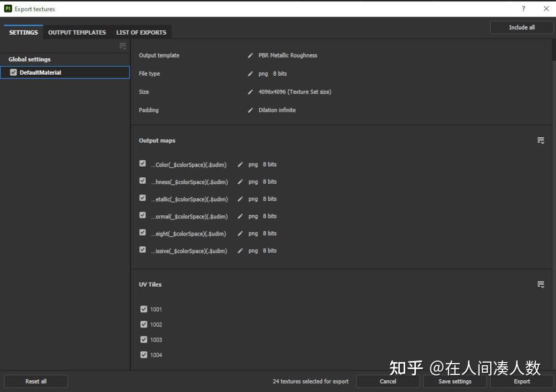Edit the texture Size setting
The image size is (556, 392).
click(250, 91)
